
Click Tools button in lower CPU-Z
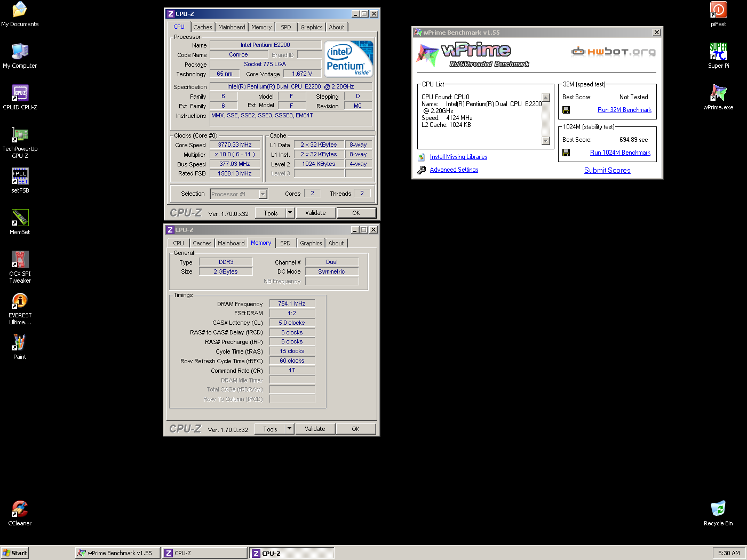(x=270, y=429)
